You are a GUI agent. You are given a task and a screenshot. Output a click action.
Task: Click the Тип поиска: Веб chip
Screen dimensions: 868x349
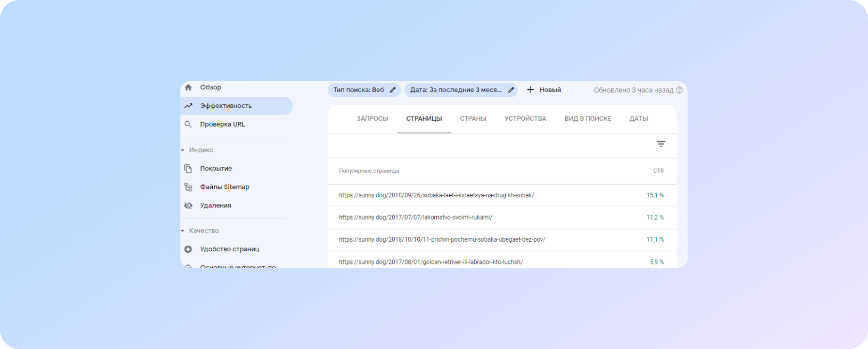click(x=364, y=90)
